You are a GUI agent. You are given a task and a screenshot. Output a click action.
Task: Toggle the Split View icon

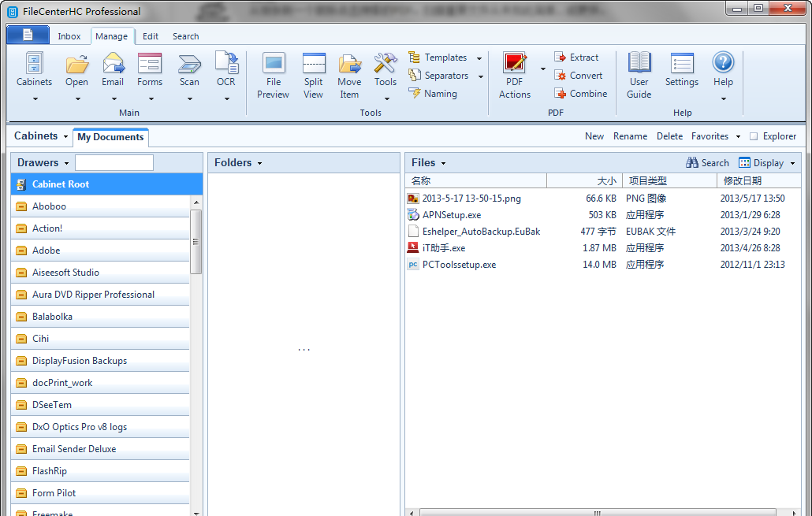pyautogui.click(x=314, y=64)
